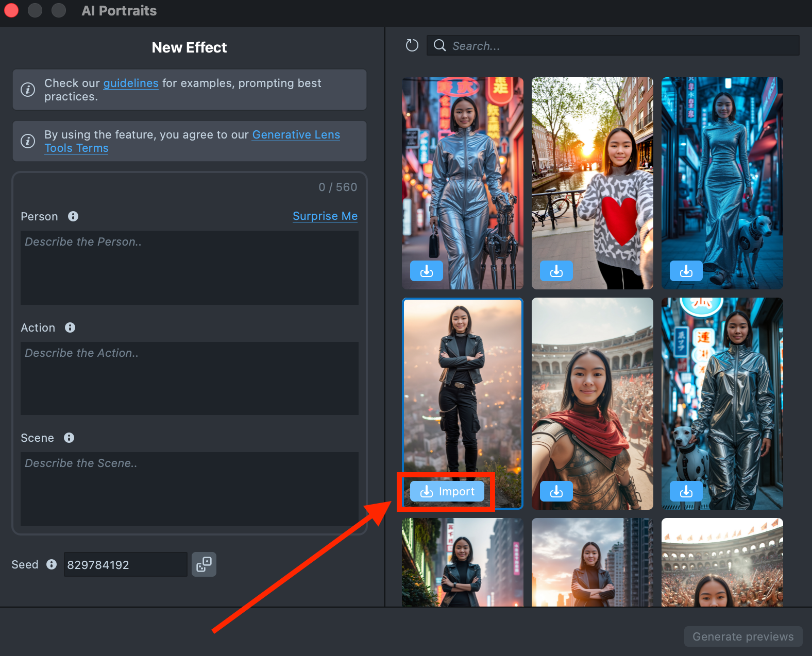The image size is (812, 656).
Task: Select the black jacket sunset skyline thumbnail
Action: click(x=592, y=562)
